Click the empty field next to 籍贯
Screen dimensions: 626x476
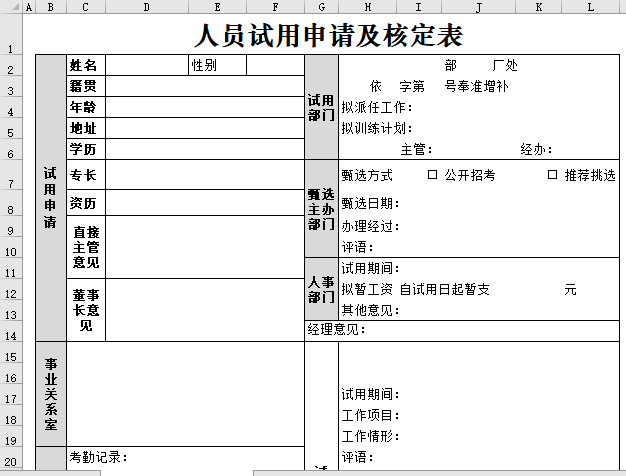tap(203, 86)
